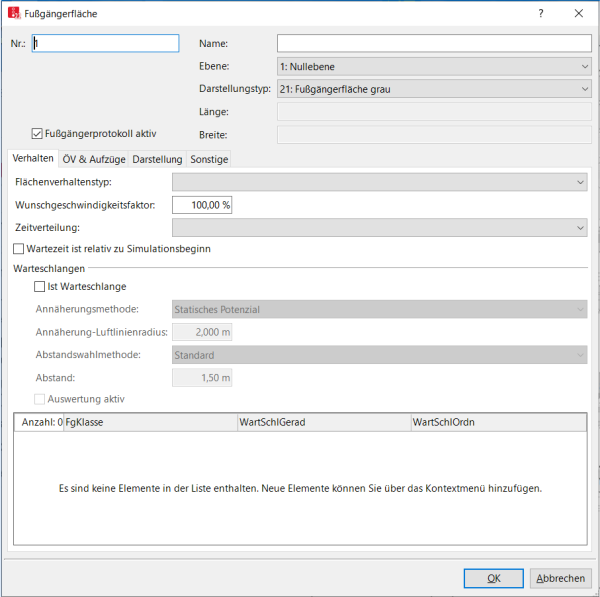600x597 pixels.
Task: Close the Fußgängerfläche dialog window
Action: point(579,13)
